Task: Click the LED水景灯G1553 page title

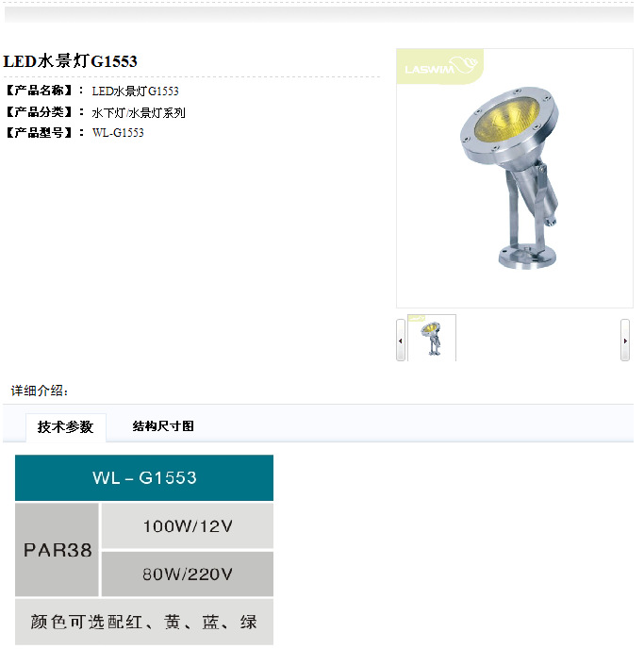Action: click(70, 61)
